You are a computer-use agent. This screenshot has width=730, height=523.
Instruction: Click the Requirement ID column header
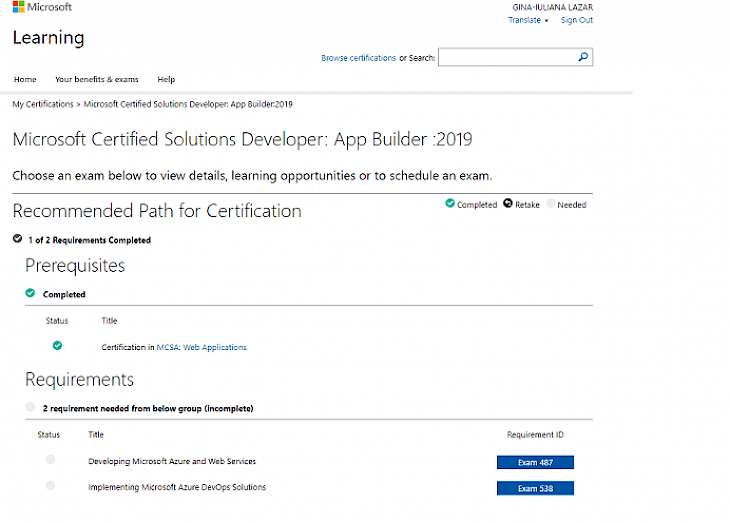[x=535, y=435]
